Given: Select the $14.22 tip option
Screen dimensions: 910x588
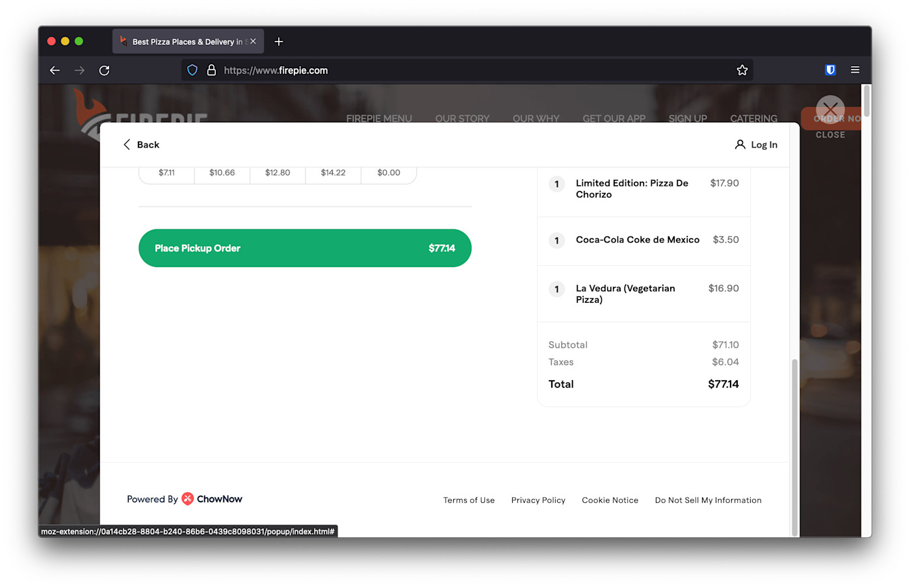Looking at the screenshot, I should tap(333, 172).
